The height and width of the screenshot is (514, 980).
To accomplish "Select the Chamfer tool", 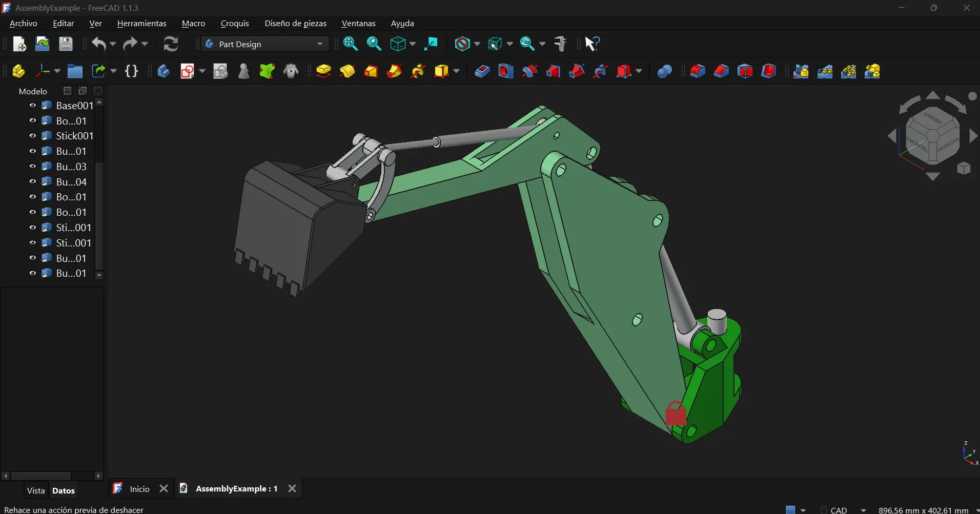I will coord(721,71).
